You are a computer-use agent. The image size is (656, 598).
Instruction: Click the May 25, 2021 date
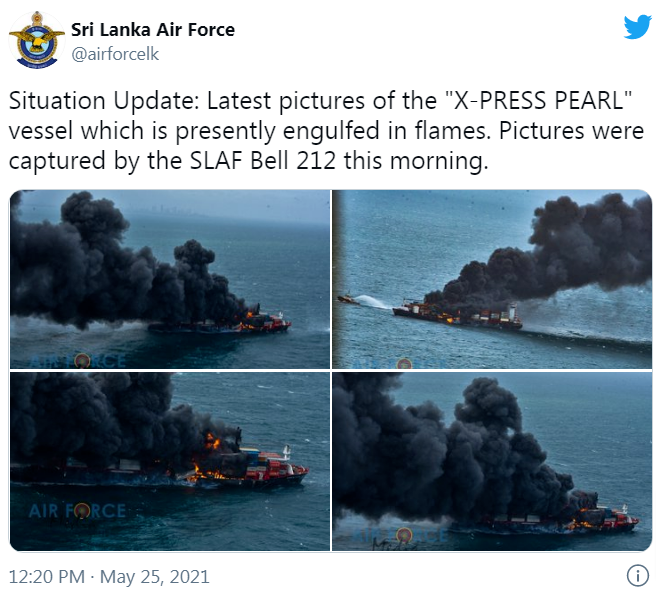click(x=154, y=577)
